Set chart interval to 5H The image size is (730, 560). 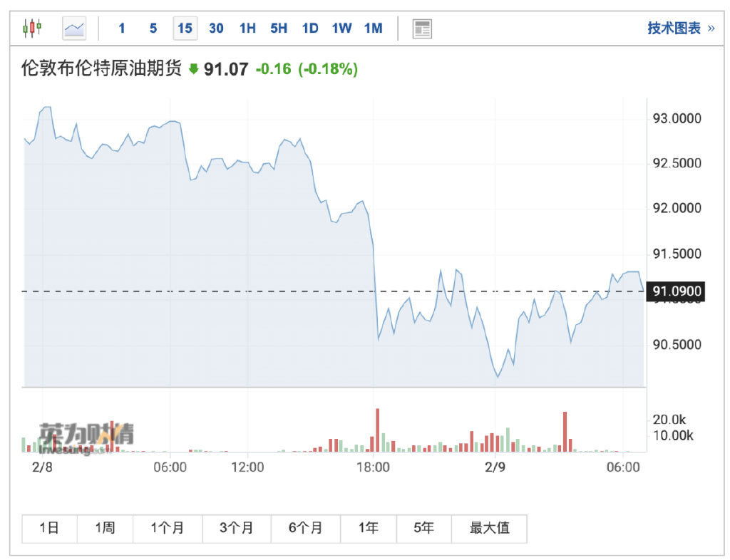point(279,28)
